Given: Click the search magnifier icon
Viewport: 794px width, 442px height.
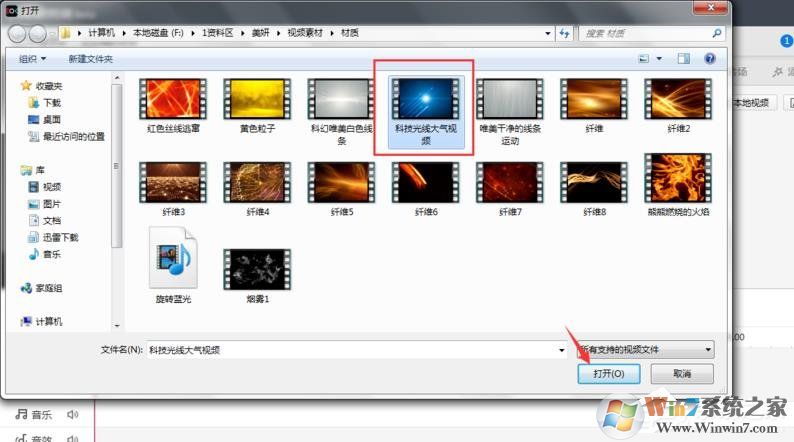Looking at the screenshot, I should click(717, 33).
